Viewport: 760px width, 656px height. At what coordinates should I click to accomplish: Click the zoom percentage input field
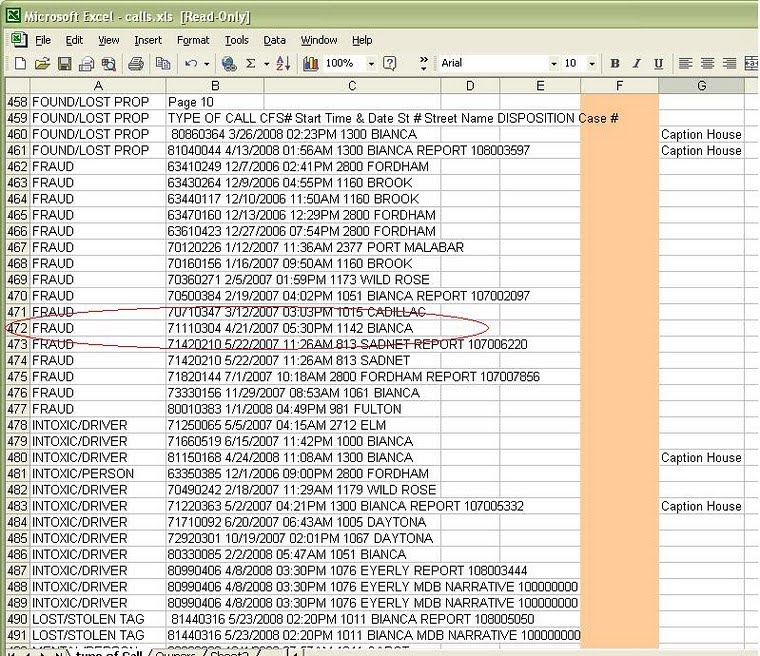345,63
